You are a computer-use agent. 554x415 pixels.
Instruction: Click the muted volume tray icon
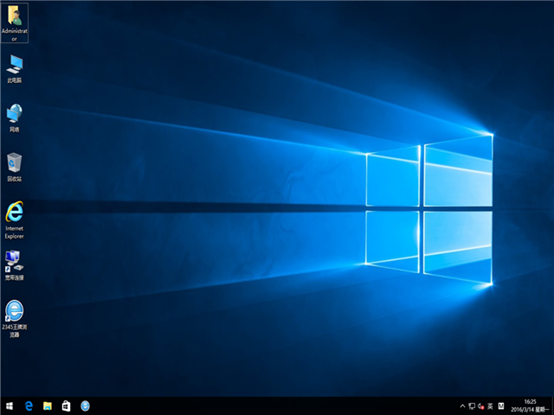[x=481, y=406]
